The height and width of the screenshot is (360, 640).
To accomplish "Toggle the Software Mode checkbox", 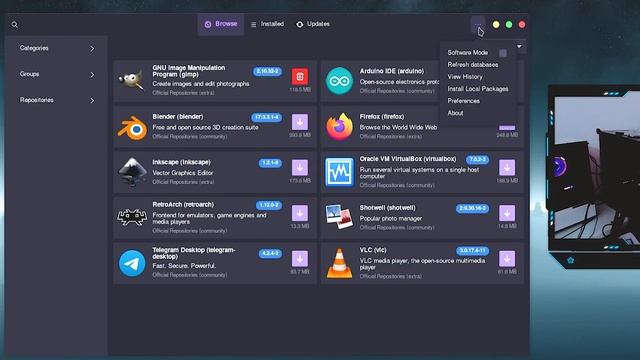I will click(x=503, y=53).
